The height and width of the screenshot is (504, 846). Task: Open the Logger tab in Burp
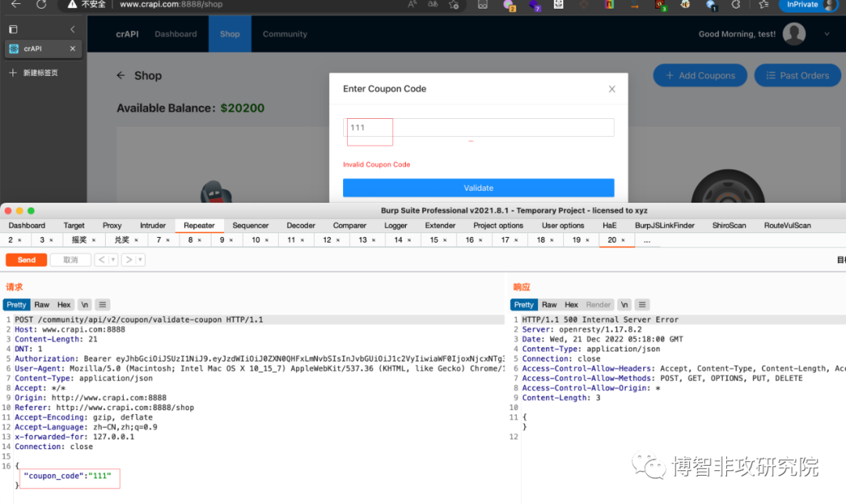click(396, 225)
